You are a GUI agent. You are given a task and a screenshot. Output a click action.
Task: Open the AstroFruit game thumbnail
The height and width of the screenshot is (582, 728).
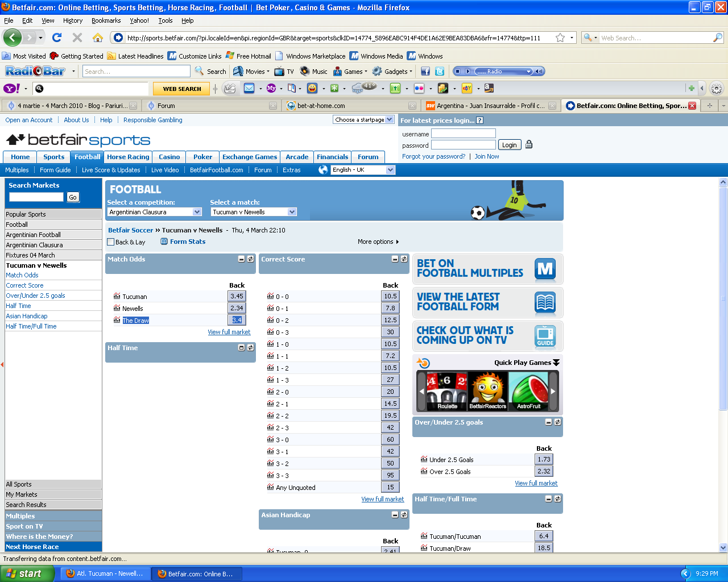tap(528, 391)
